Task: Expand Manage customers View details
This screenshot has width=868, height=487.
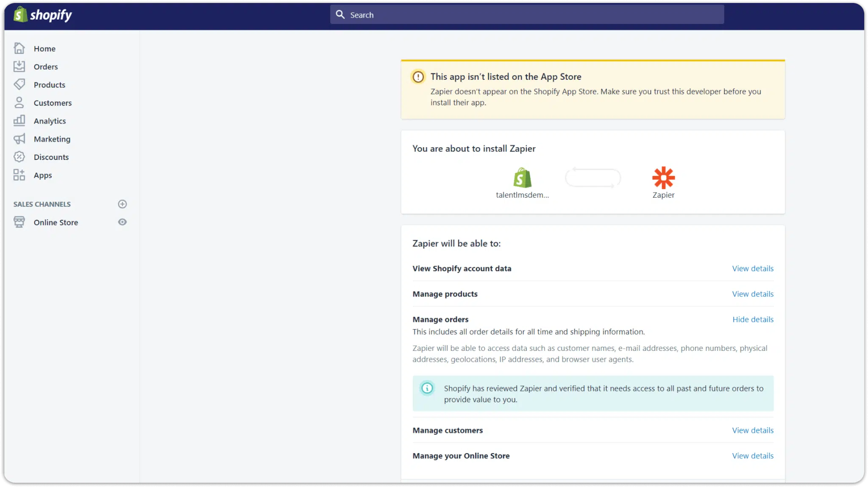Action: [753, 430]
